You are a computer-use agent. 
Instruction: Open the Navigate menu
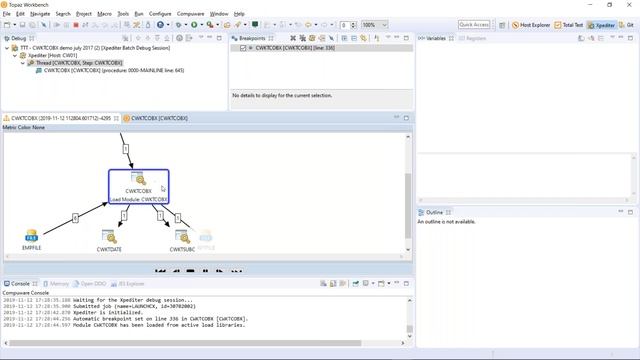coord(40,14)
